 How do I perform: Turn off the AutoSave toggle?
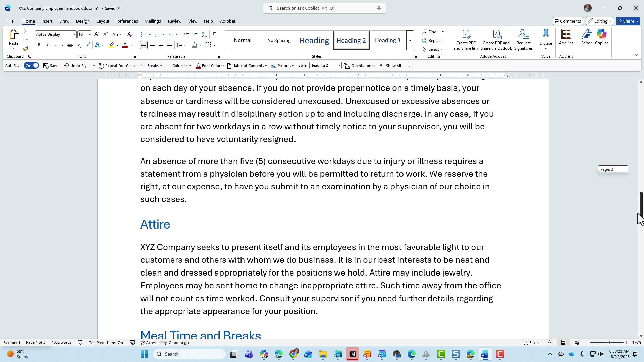coord(32,65)
